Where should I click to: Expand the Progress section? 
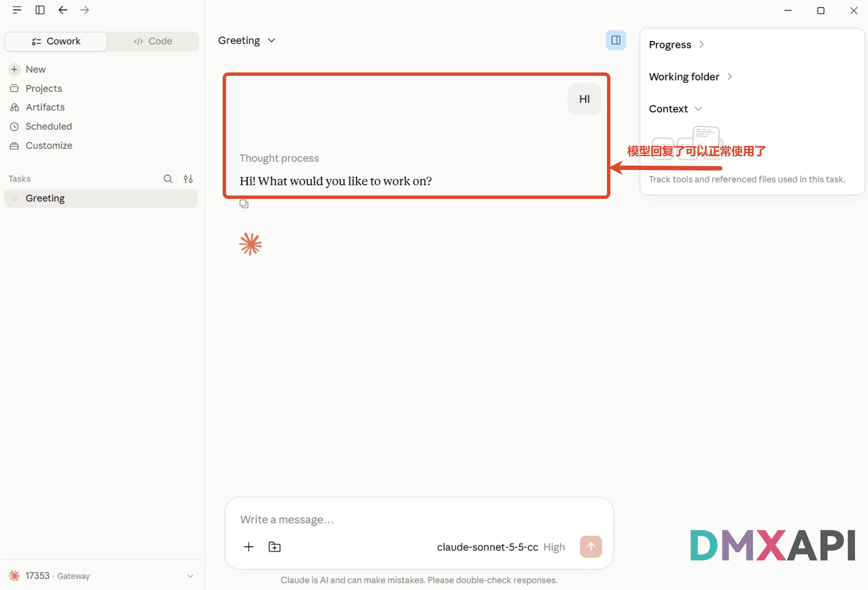[x=676, y=45]
